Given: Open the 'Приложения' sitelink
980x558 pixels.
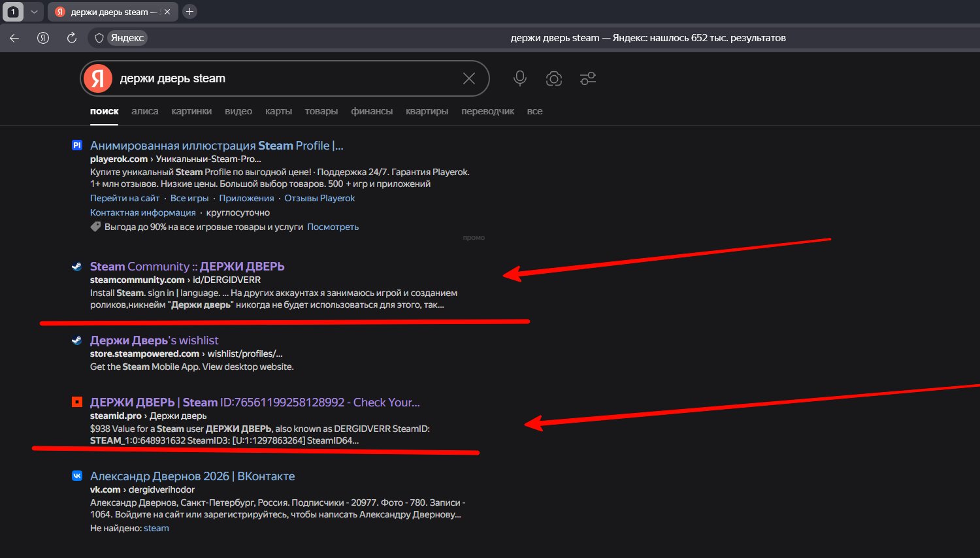Looking at the screenshot, I should (246, 198).
